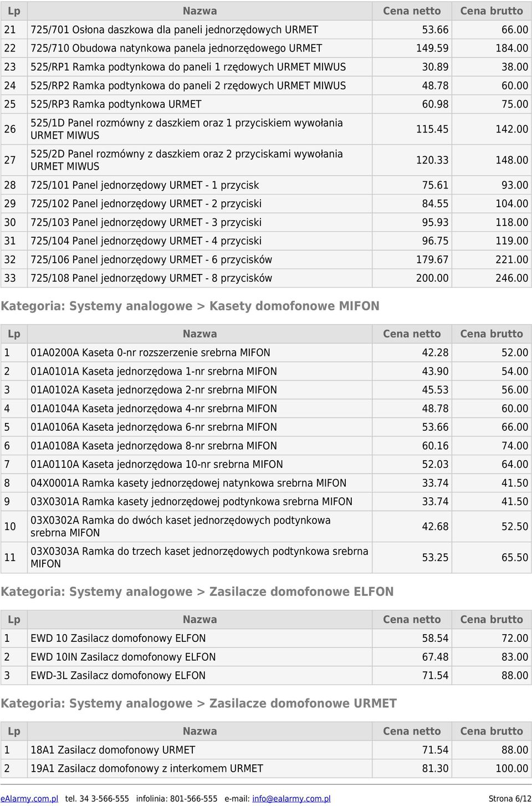Image resolution: width=532 pixels, height=806 pixels.
Task: Click gross price 83.00
Action: coord(515,657)
